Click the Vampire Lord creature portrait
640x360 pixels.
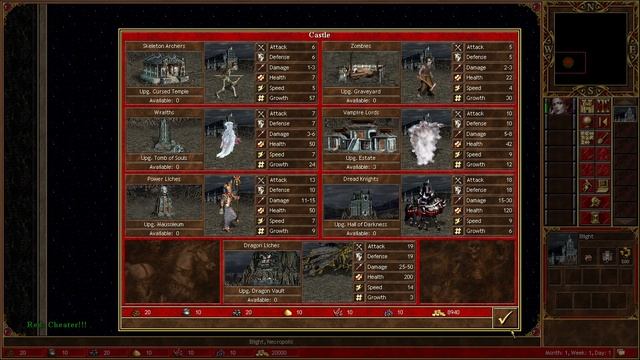pyautogui.click(x=426, y=139)
